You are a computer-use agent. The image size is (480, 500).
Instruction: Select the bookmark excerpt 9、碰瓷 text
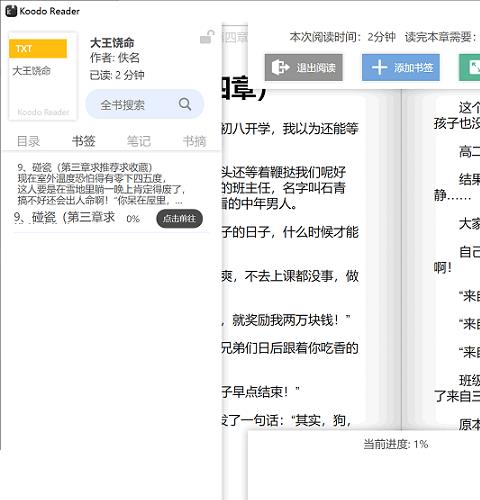coord(101,184)
